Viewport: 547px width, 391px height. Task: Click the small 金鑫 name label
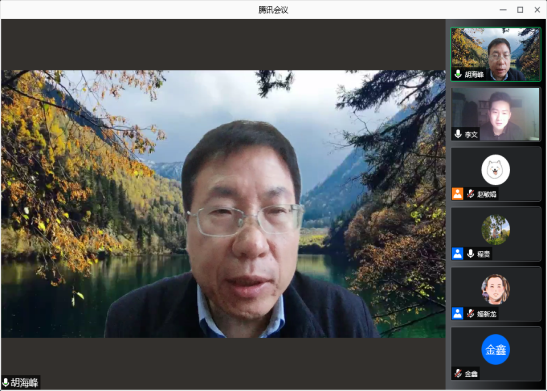(x=471, y=374)
